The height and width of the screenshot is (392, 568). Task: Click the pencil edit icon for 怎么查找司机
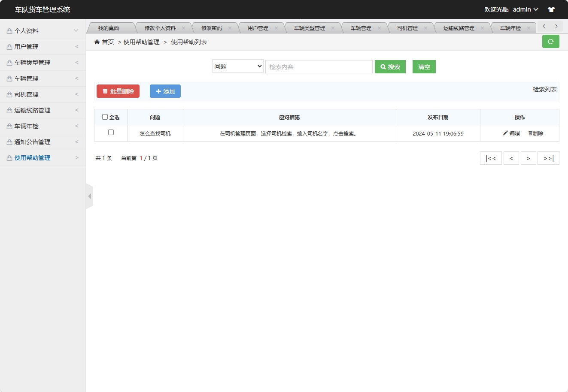506,133
